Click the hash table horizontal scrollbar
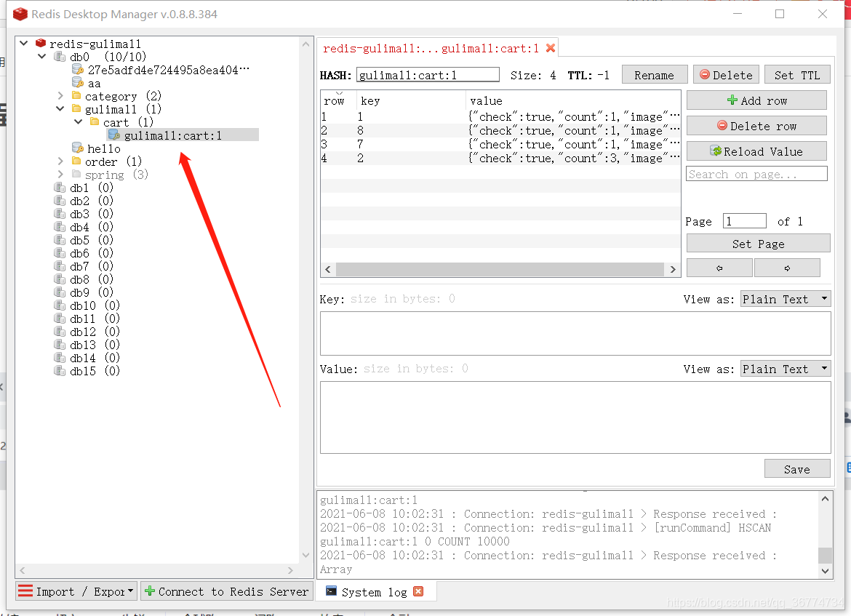This screenshot has height=616, width=851. pyautogui.click(x=500, y=269)
